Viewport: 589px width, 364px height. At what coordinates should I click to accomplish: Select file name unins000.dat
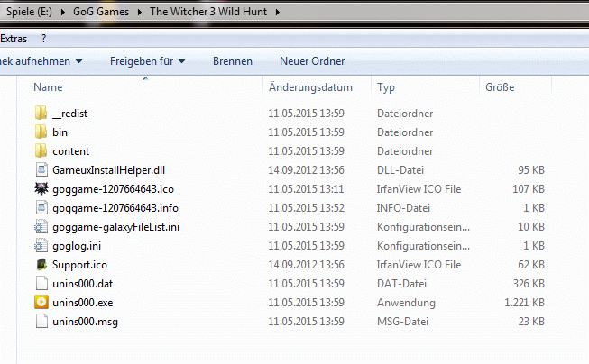pyautogui.click(x=83, y=284)
